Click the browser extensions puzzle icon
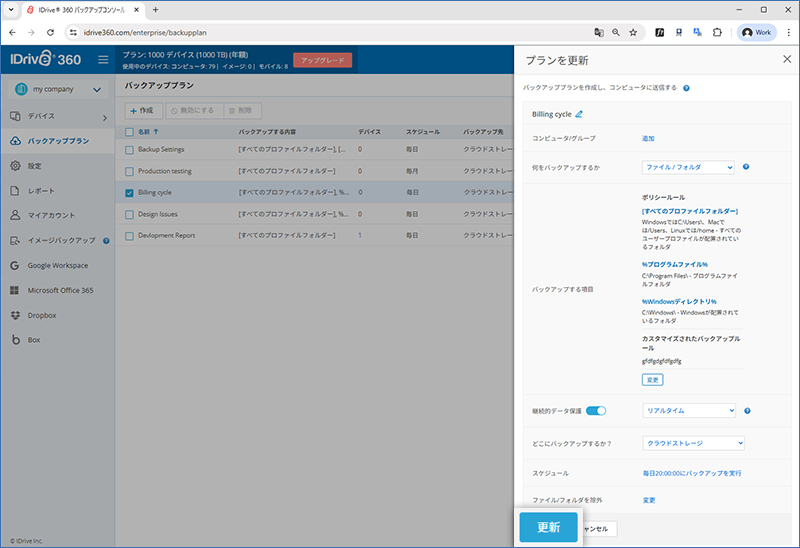Screen dimensions: 800x548 coord(717,32)
